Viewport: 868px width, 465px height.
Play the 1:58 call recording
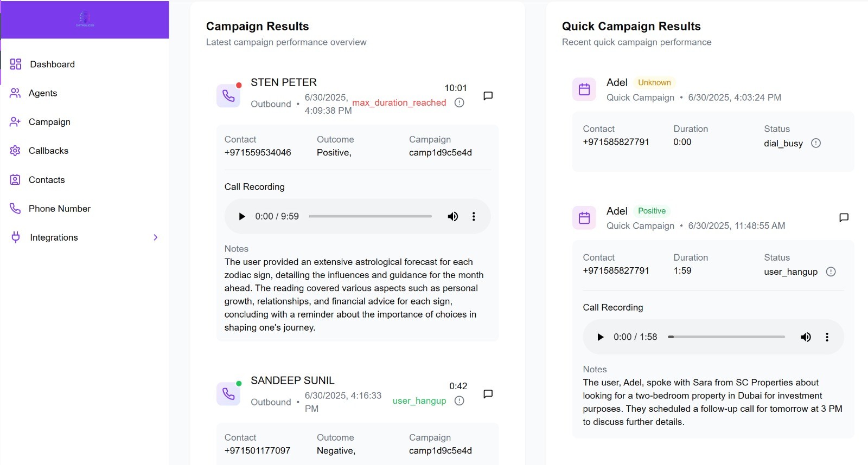601,337
